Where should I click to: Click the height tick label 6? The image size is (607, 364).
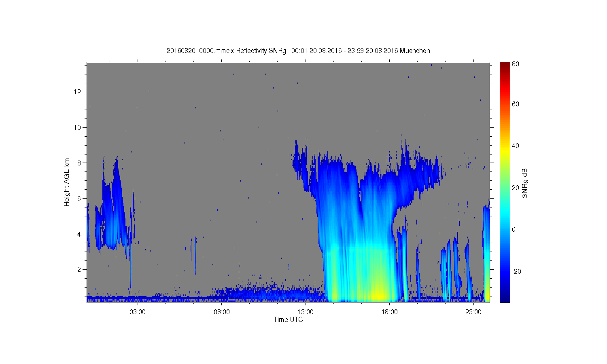pyautogui.click(x=80, y=199)
